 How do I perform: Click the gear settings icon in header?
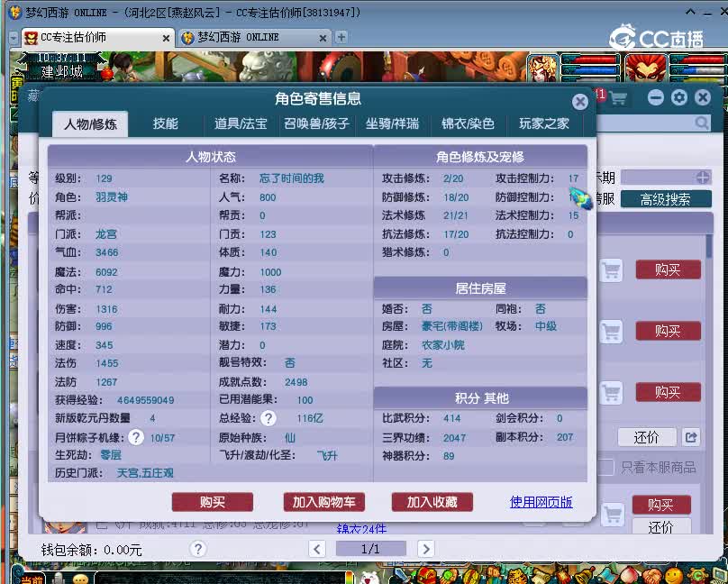[679, 97]
